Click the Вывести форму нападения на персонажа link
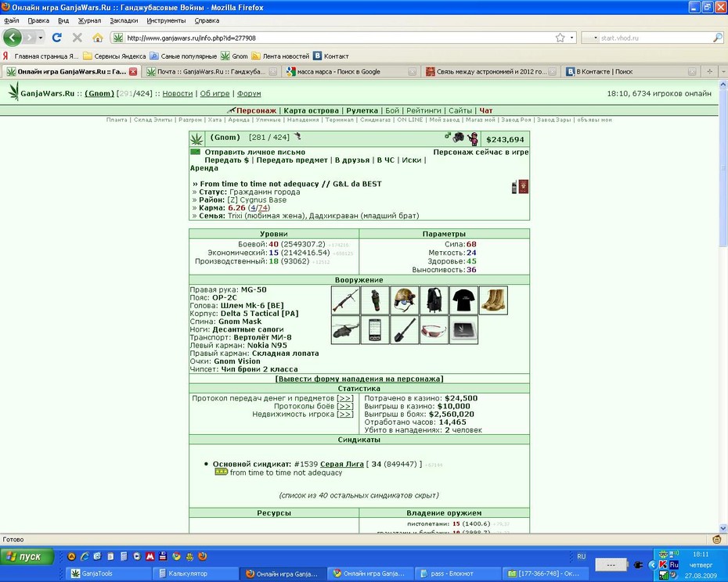The height and width of the screenshot is (582, 728). click(359, 379)
